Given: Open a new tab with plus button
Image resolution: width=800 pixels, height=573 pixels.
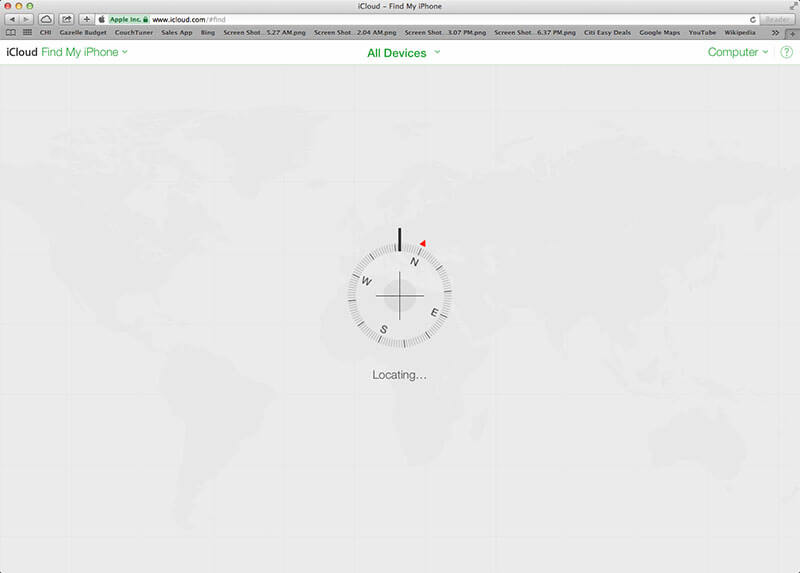Looking at the screenshot, I should (792, 34).
